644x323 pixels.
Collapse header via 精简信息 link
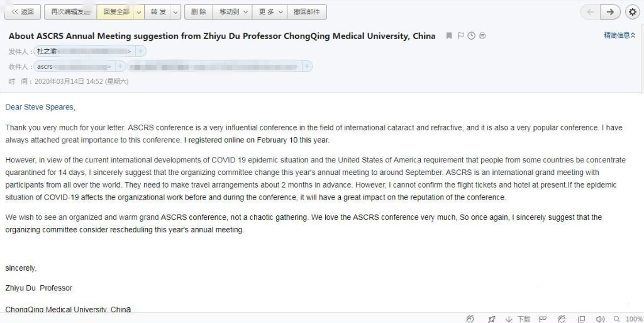tap(619, 36)
